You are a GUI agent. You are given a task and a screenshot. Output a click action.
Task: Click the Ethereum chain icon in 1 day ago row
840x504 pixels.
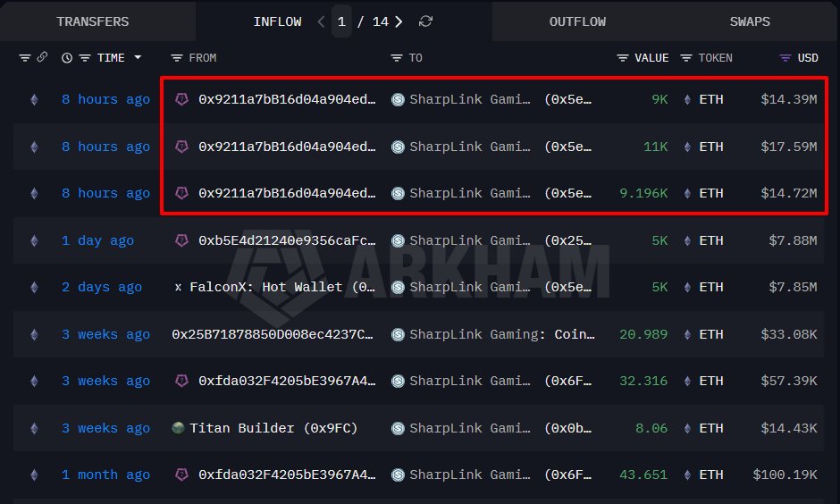pos(34,240)
